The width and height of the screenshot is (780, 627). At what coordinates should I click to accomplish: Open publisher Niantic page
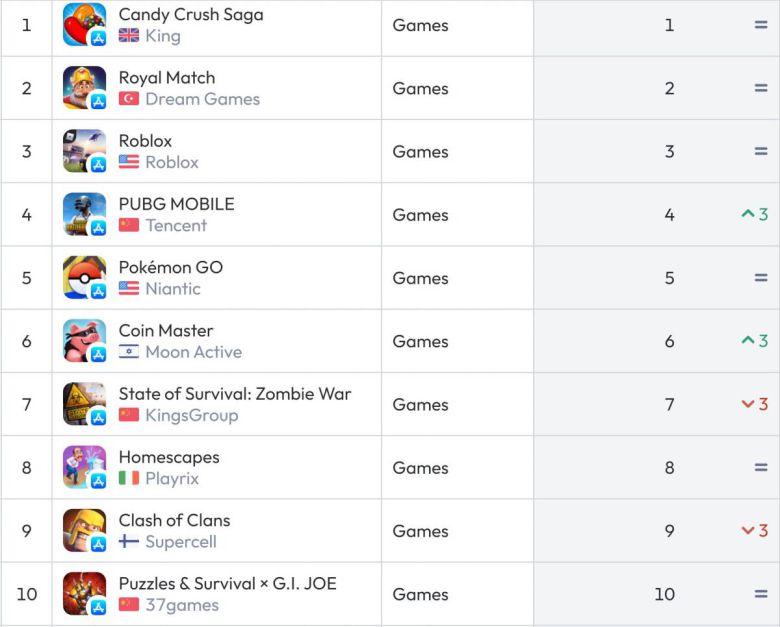(173, 289)
